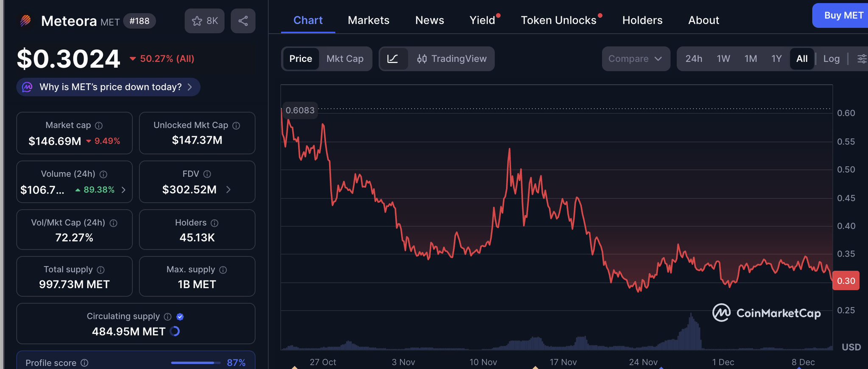Click the Profile score progress bar

tap(195, 363)
